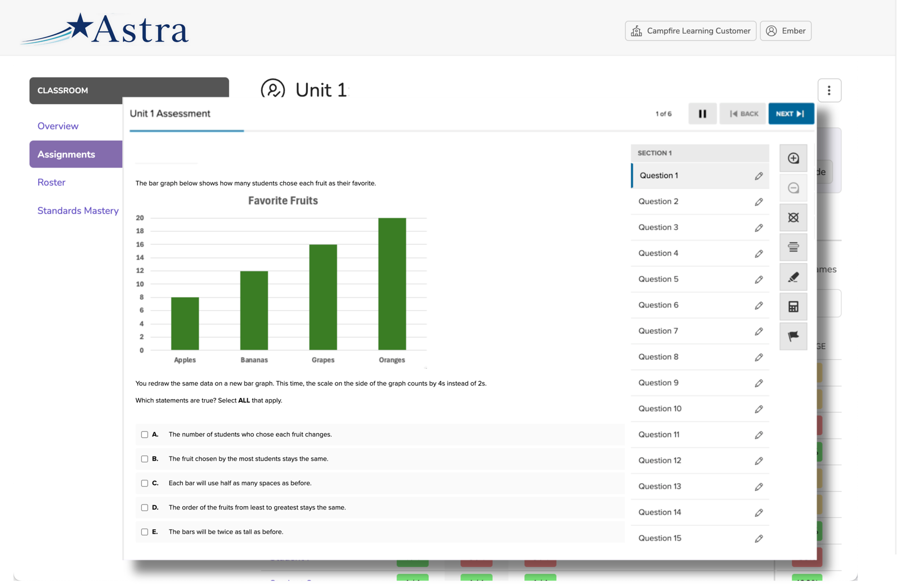The height and width of the screenshot is (588, 897).
Task: Go to Question 15
Action: [x=700, y=538]
